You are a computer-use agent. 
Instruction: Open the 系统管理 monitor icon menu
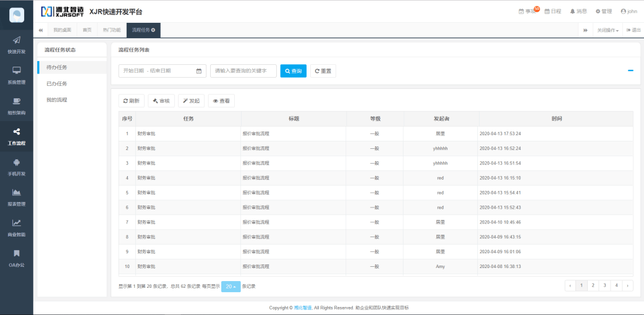tap(17, 75)
